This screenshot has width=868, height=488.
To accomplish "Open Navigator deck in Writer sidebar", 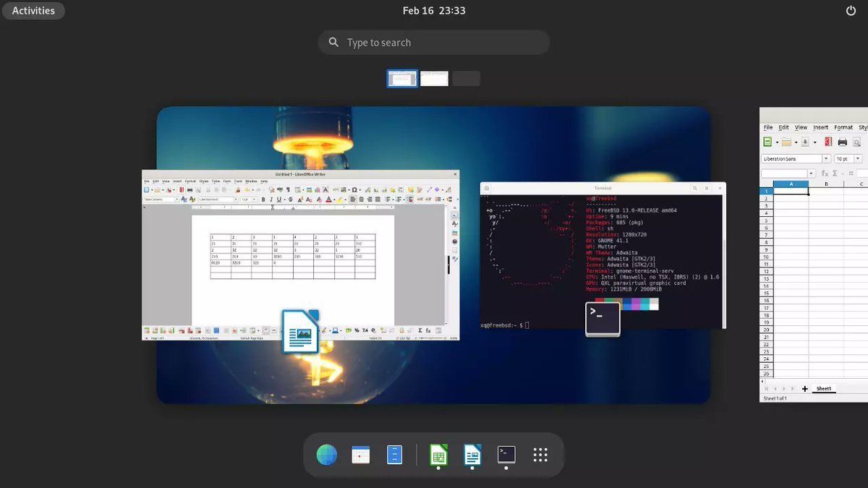I will click(454, 241).
